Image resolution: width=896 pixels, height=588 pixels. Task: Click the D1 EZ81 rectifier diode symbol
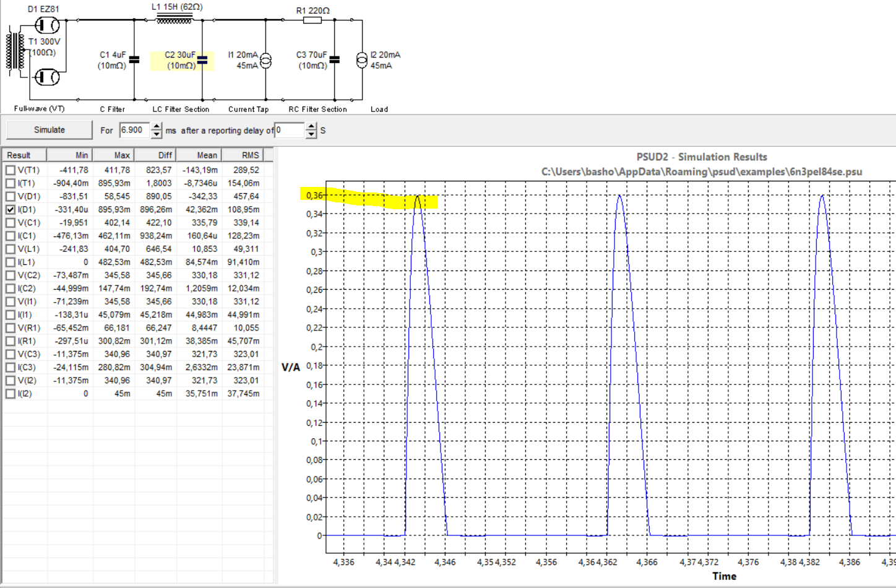[x=47, y=25]
